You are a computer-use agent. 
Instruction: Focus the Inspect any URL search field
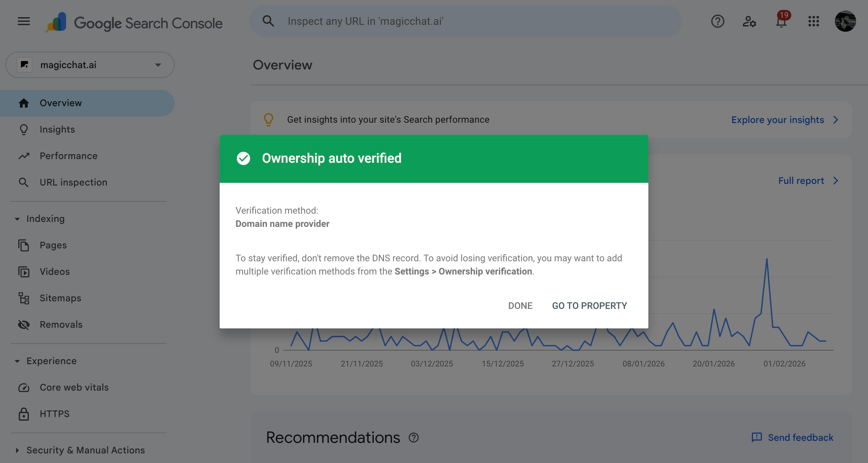pyautogui.click(x=466, y=21)
